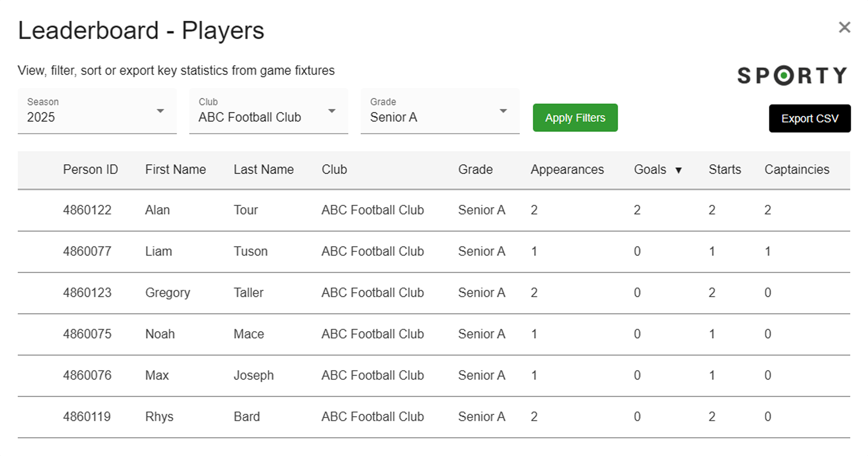Sort by the Appearances column
The width and height of the screenshot is (868, 456).
pyautogui.click(x=567, y=170)
